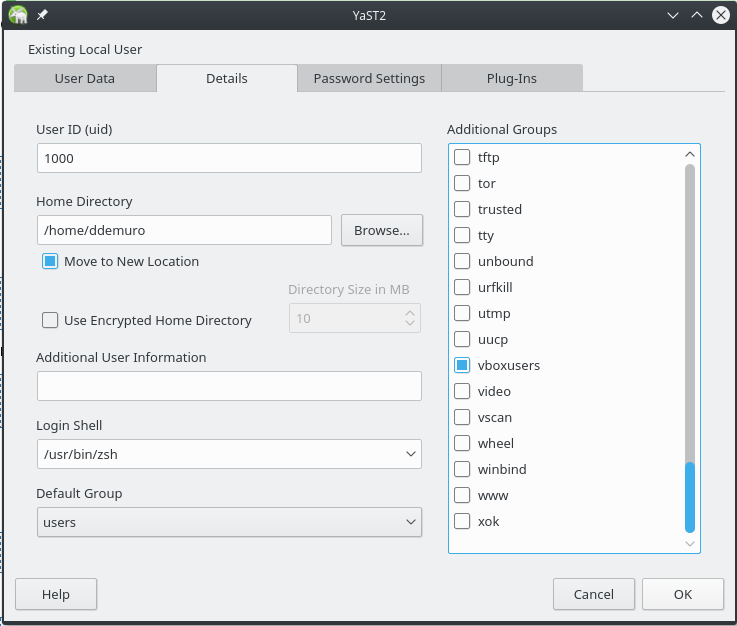Check the uucp group checkbox
The image size is (737, 626).
coord(462,339)
